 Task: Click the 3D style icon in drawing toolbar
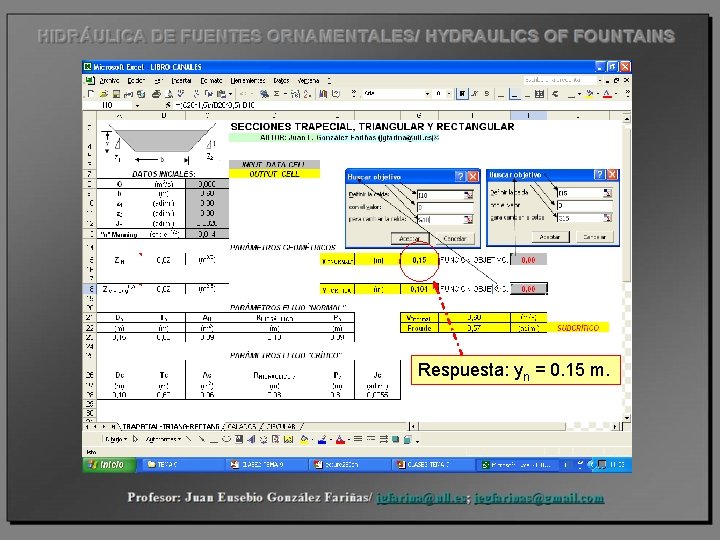[x=407, y=440]
